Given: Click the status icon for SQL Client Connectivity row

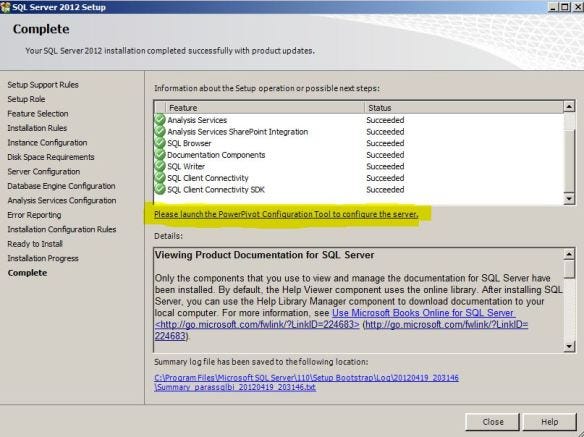Looking at the screenshot, I should [160, 177].
